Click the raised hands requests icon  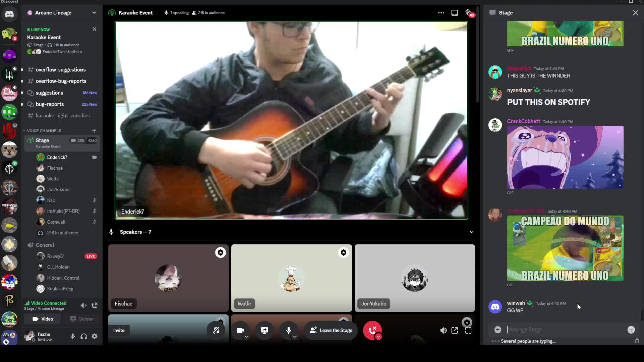[468, 13]
